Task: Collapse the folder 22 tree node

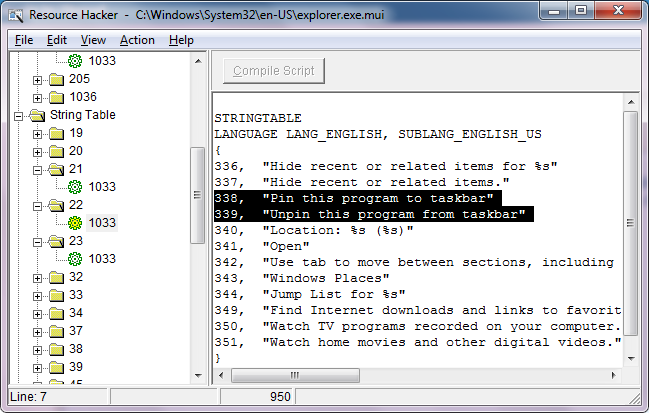Action: point(37,206)
